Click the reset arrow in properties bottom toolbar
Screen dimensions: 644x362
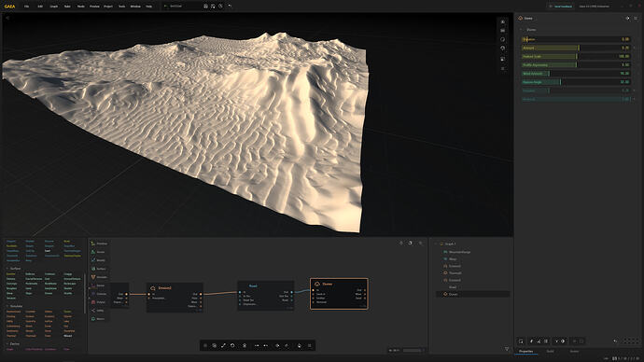pos(615,341)
